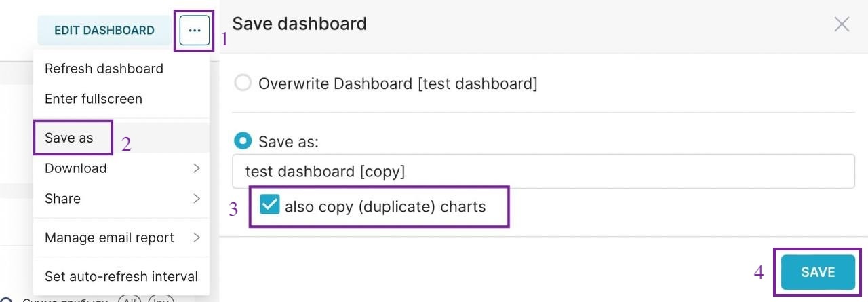
Task: Click the 'also copy (duplicate) charts' label text
Action: click(x=385, y=206)
